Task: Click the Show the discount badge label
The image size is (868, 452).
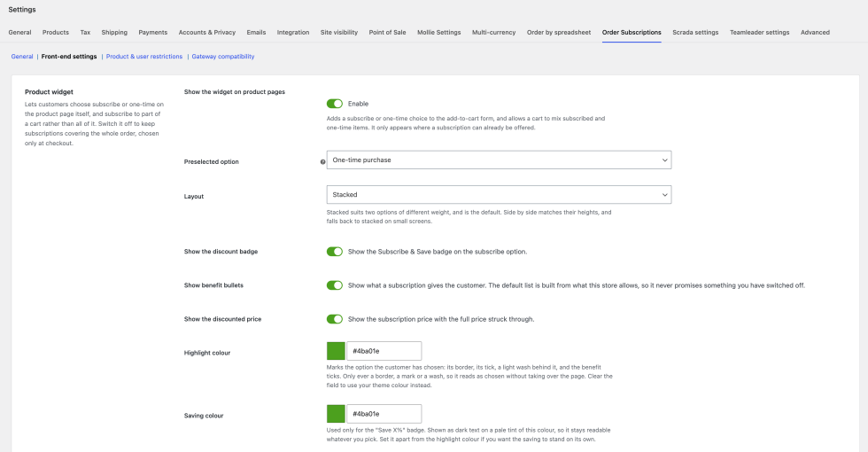Action: coord(221,252)
